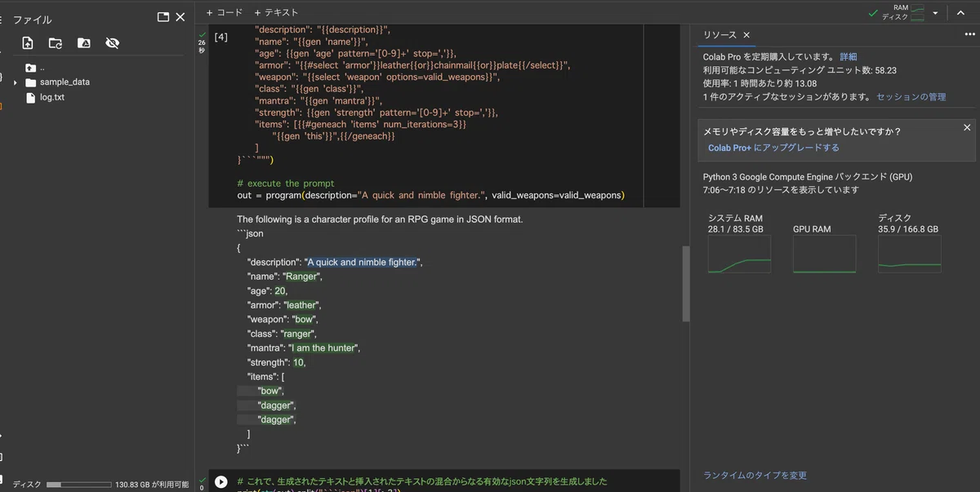Open the 詳細 link

(849, 57)
